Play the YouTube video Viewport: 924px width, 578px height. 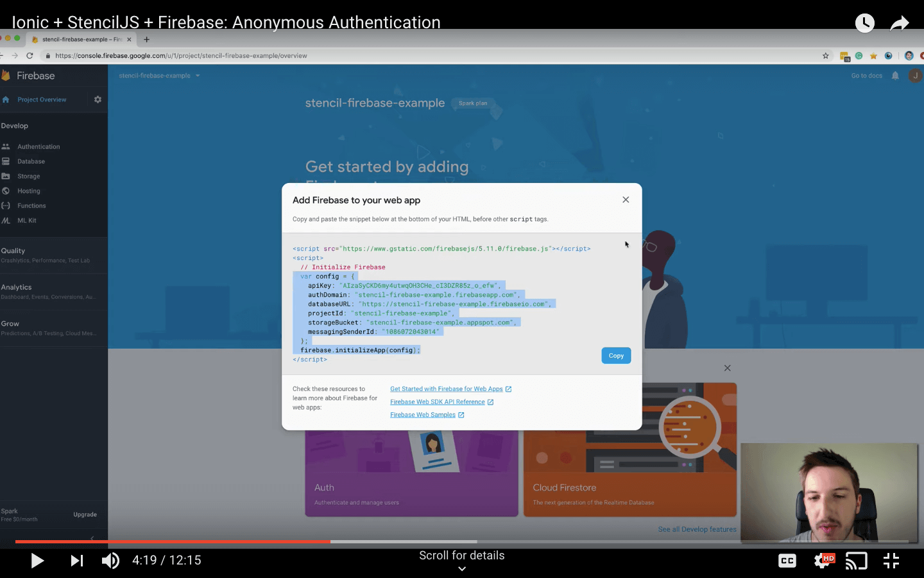click(x=37, y=561)
